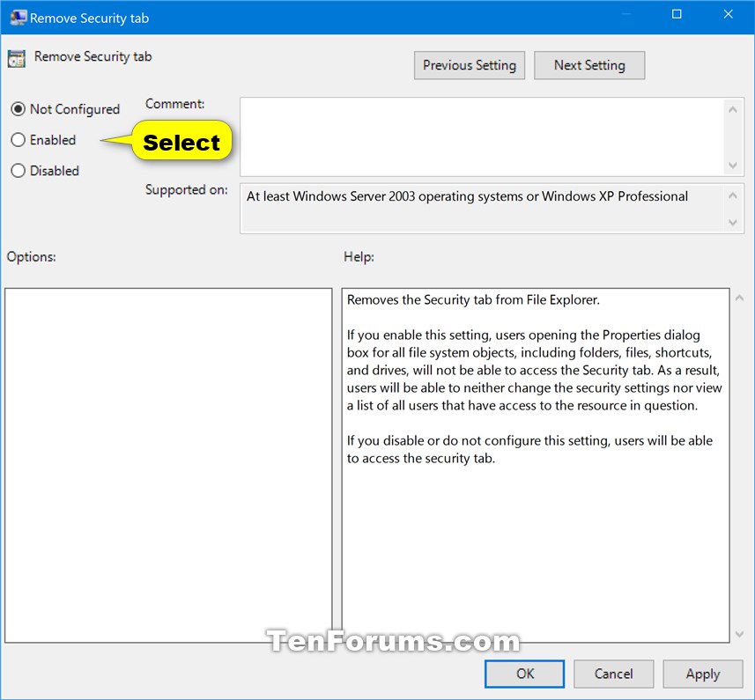Click the title bar policy icon

point(19,18)
